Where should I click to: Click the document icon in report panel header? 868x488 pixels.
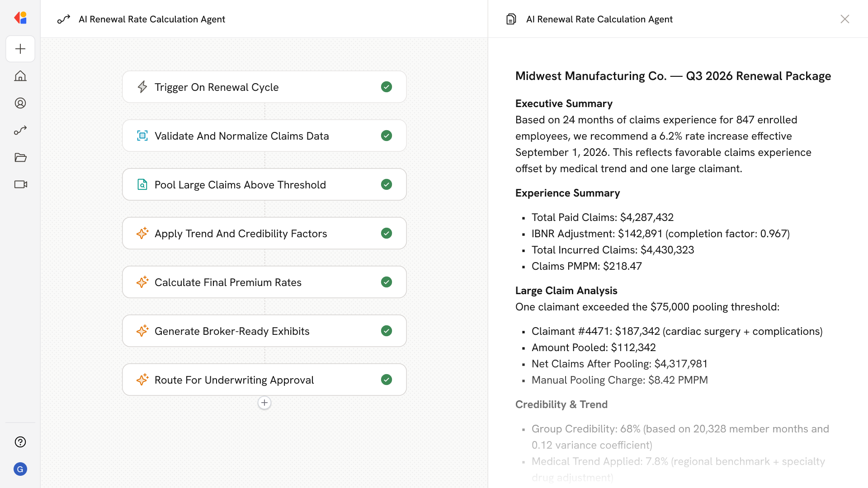(x=511, y=19)
